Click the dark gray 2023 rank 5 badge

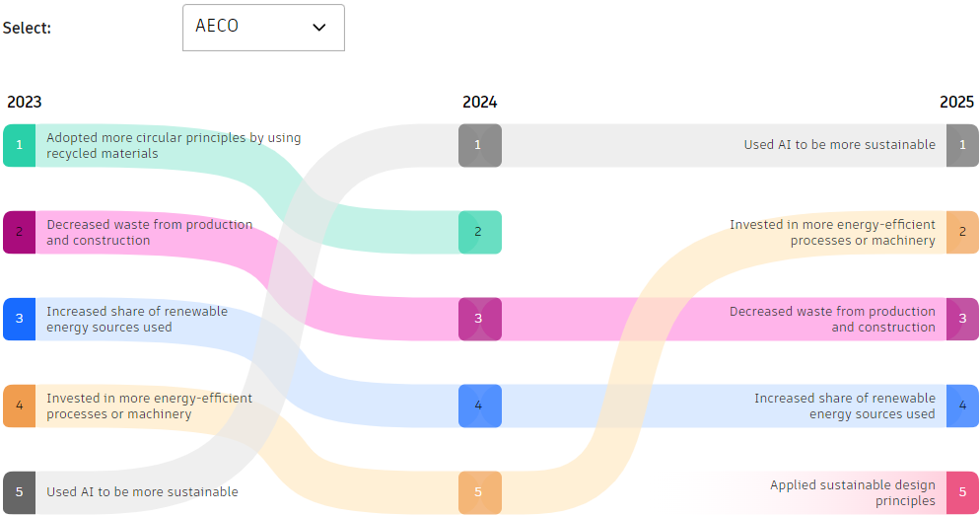click(19, 492)
